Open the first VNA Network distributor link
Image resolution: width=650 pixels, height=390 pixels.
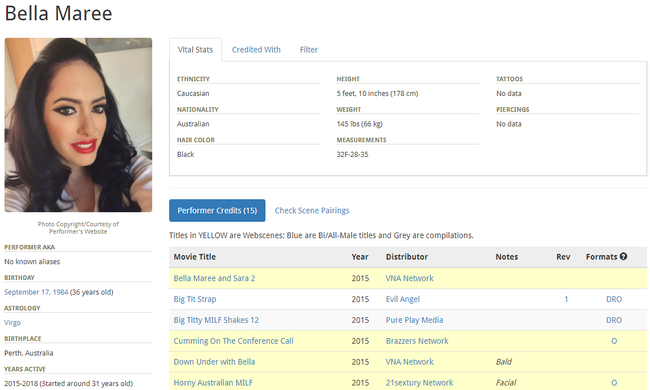pyautogui.click(x=410, y=278)
